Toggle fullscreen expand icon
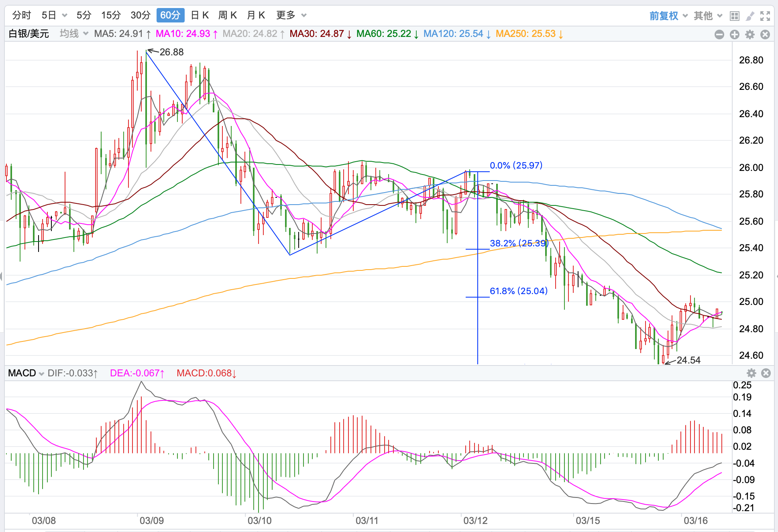Screen dimensions: 778x532 (765, 16)
